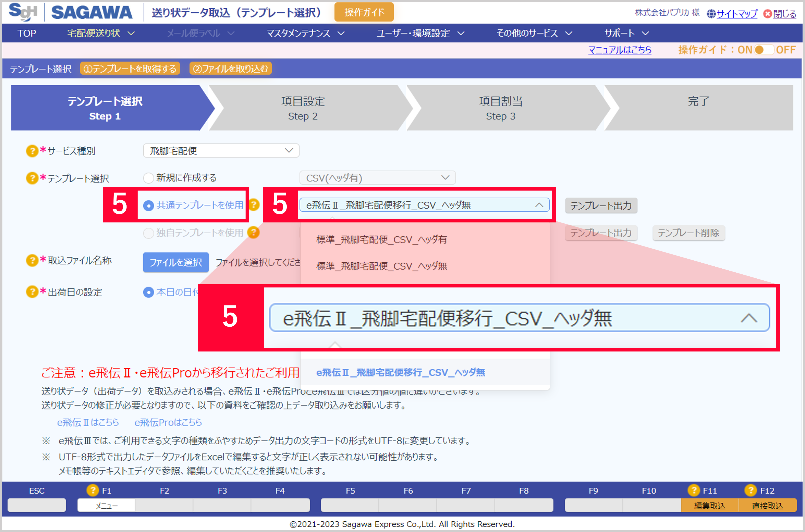Click help icon beside 出荷日の設定
The height and width of the screenshot is (532, 805).
[32, 292]
